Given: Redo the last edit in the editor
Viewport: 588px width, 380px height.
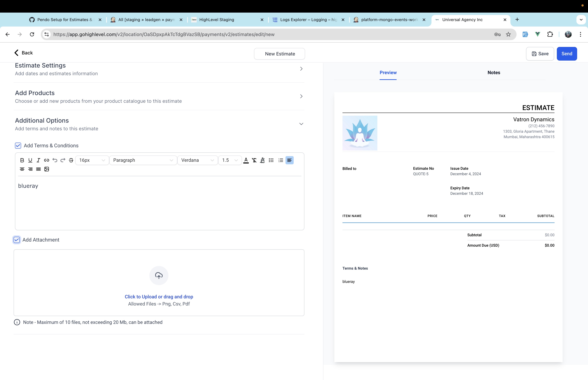Looking at the screenshot, I should pyautogui.click(x=63, y=160).
